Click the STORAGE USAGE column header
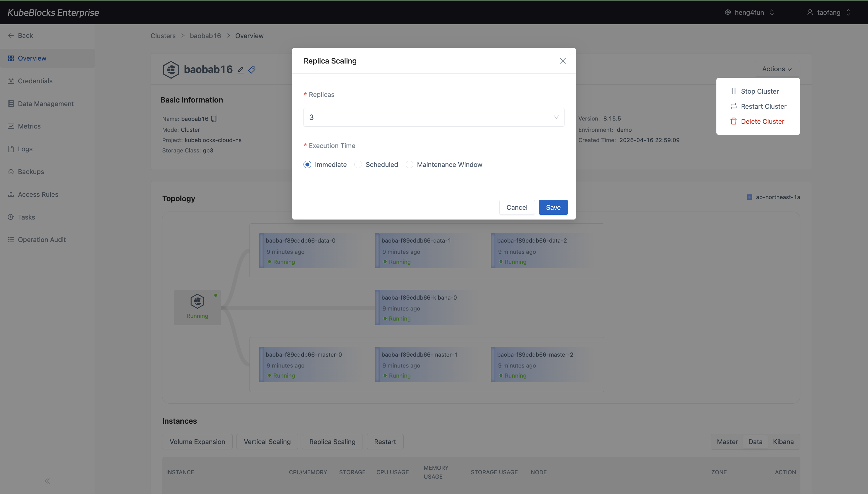868x494 pixels. [494, 472]
